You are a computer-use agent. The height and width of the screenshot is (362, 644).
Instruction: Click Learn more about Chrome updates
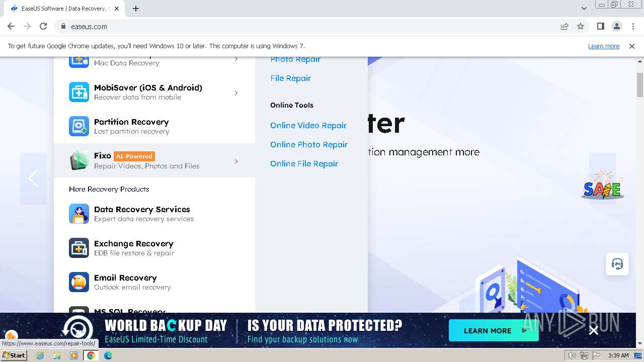[x=604, y=46]
